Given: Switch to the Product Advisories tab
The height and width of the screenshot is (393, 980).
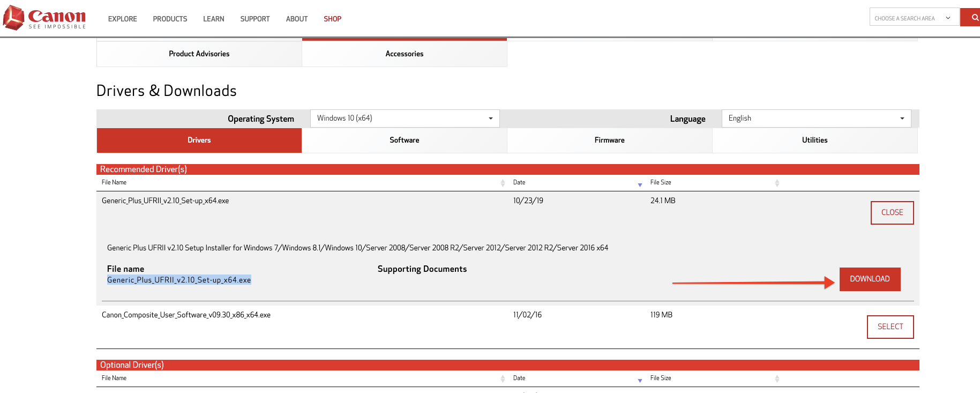Looking at the screenshot, I should coord(199,54).
